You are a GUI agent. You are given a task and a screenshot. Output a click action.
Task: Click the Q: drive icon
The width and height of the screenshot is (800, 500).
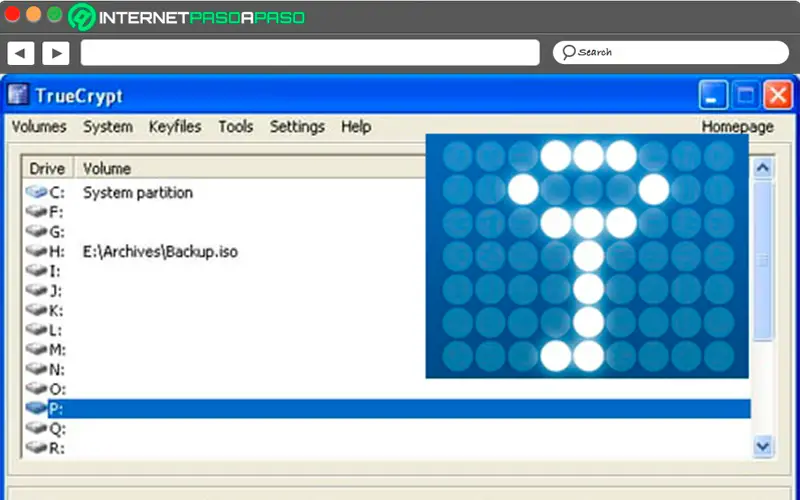(x=36, y=428)
